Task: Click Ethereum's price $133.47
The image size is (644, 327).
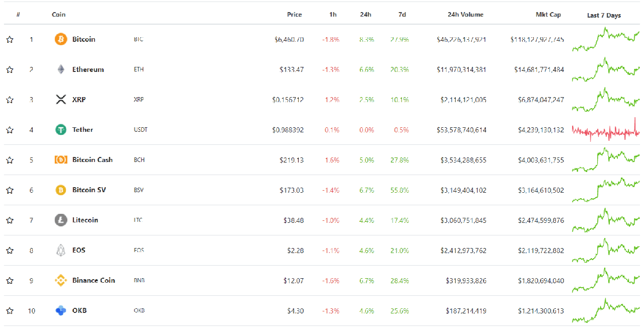Action: pos(292,69)
